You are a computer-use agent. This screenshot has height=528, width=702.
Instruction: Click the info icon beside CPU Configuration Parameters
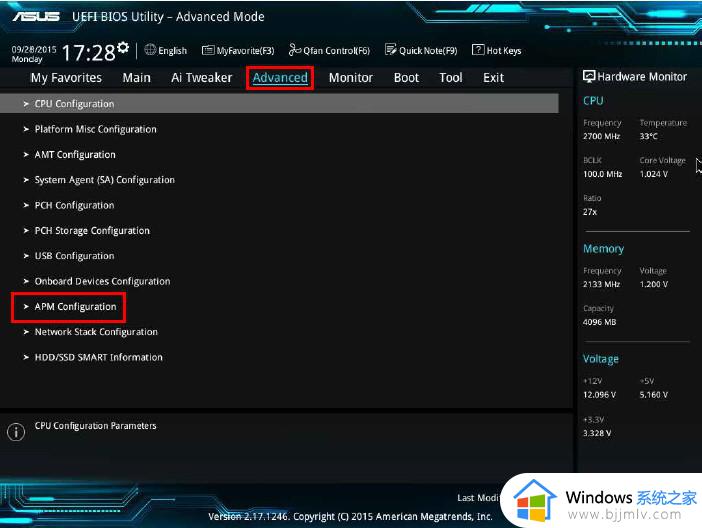coord(16,432)
